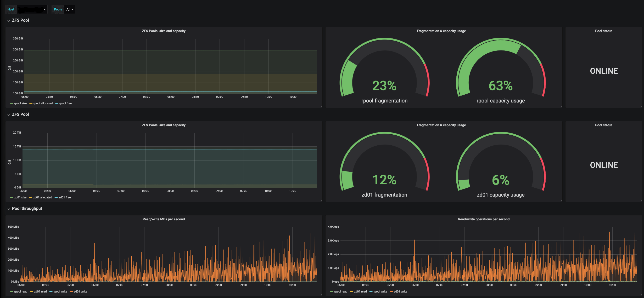Toggle rpool free legend series
This screenshot has width=644, height=298.
[65, 104]
